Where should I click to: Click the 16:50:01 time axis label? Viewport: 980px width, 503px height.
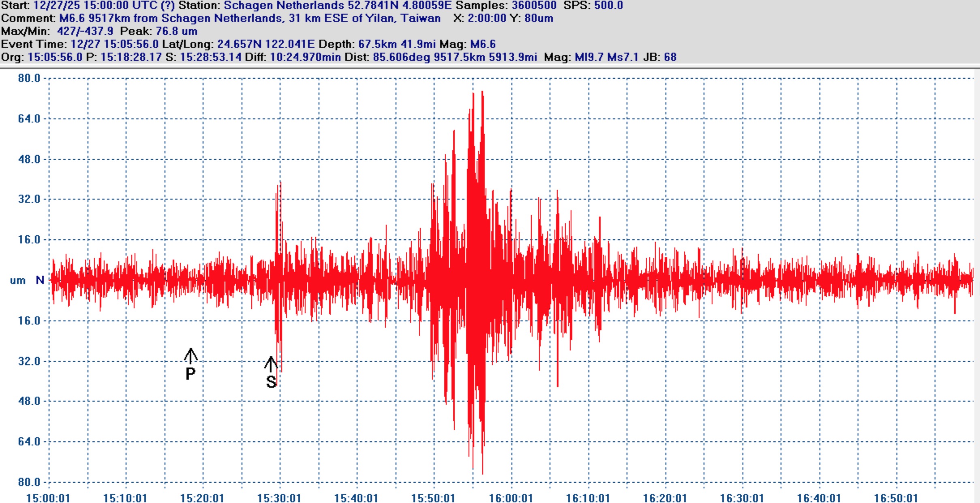click(896, 498)
